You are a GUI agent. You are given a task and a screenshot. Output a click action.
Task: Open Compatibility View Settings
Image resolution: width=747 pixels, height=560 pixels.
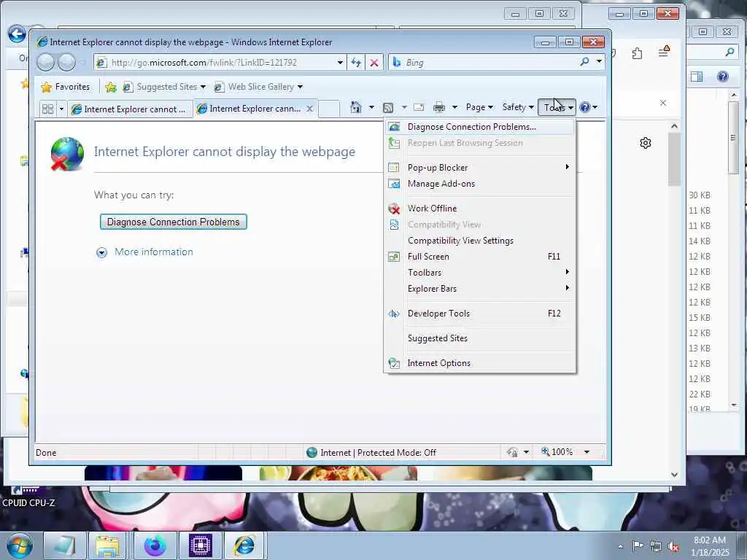[480, 241]
